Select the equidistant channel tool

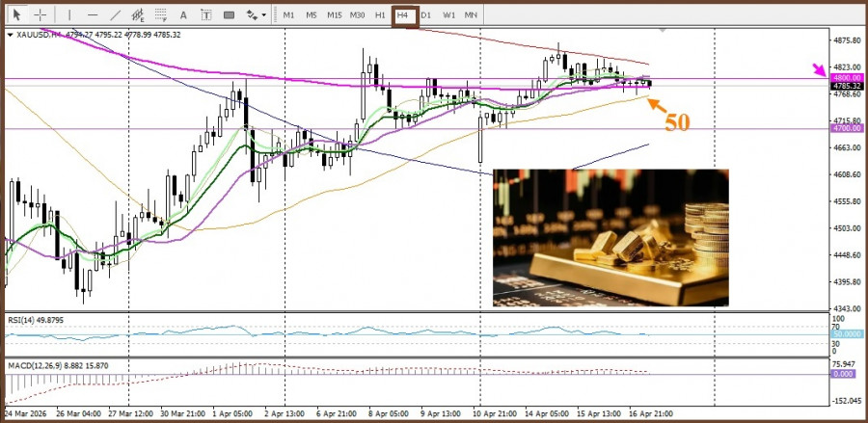click(x=138, y=14)
